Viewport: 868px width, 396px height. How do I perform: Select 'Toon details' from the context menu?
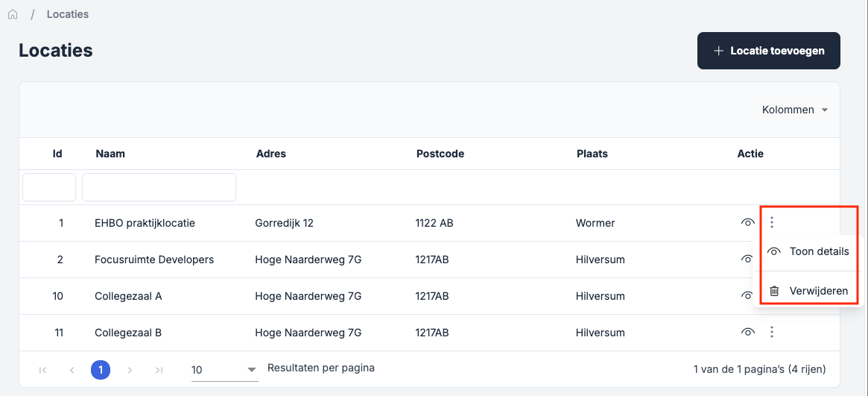(x=808, y=252)
